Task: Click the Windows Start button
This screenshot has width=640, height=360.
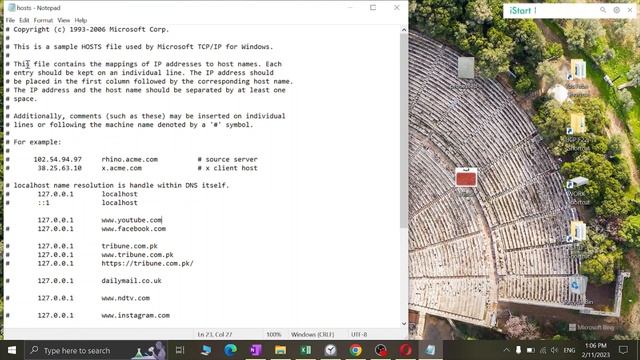Action: (12, 350)
